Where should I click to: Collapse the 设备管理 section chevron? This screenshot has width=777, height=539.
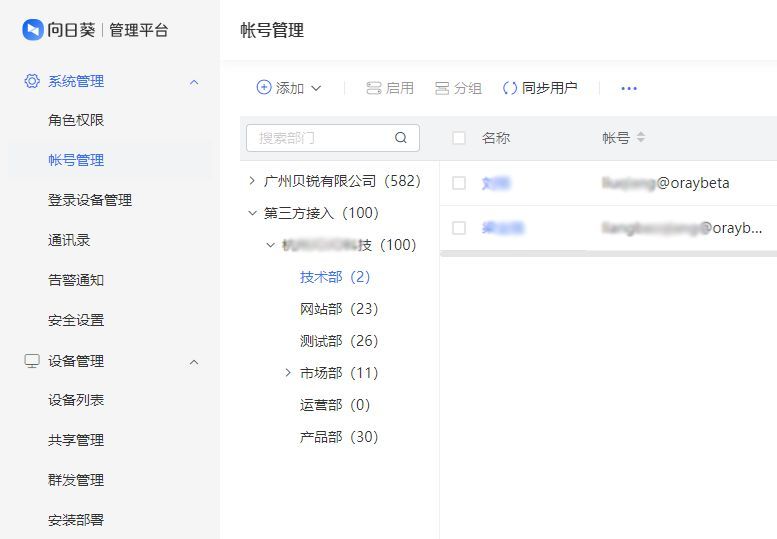194,363
